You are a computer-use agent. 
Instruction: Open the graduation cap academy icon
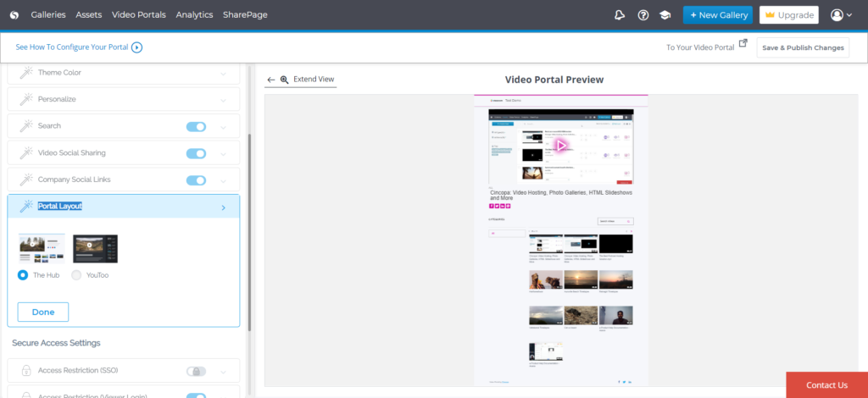(x=665, y=15)
